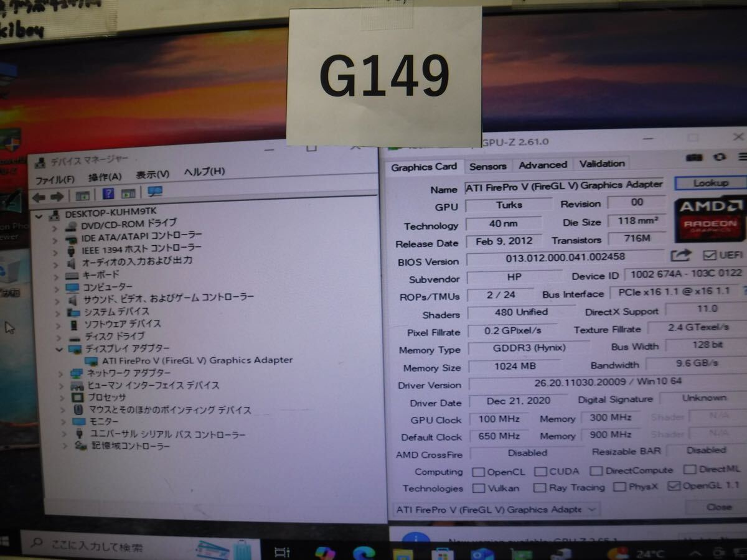Toggle the DirectML checkbox
747x560 pixels.
tap(690, 469)
